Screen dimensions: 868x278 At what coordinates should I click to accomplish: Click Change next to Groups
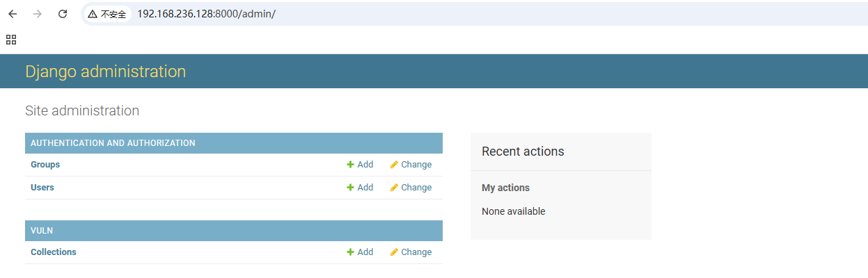click(416, 165)
